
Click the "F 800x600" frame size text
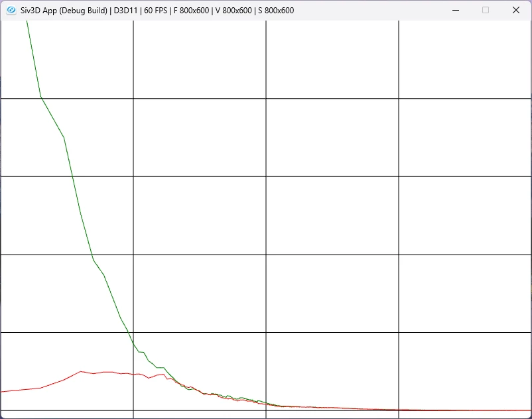click(x=191, y=11)
